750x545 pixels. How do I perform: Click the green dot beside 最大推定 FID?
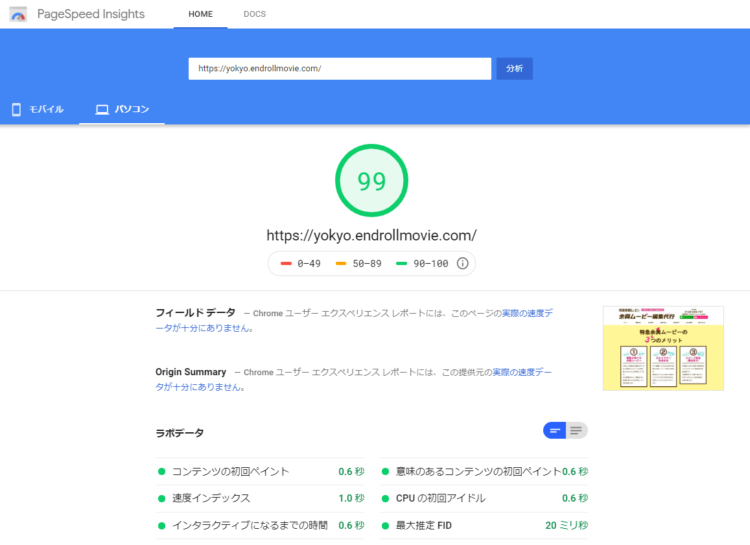pos(385,525)
